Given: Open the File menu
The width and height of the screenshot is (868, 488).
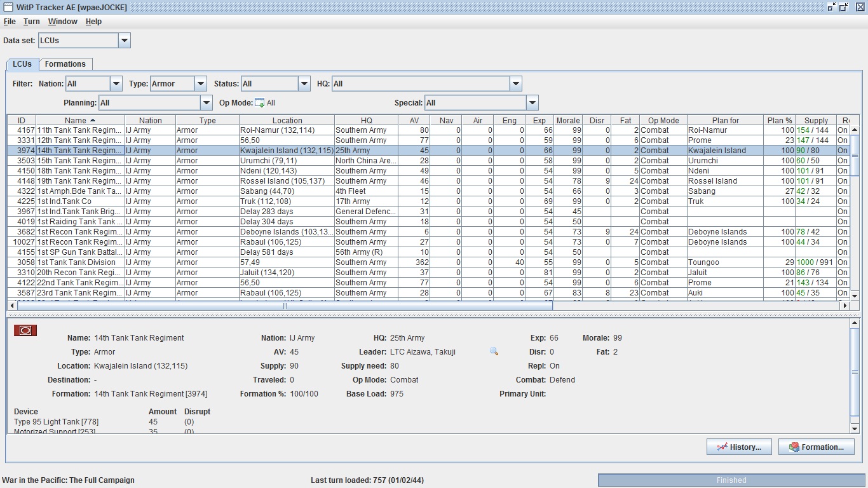Looking at the screenshot, I should (10, 22).
